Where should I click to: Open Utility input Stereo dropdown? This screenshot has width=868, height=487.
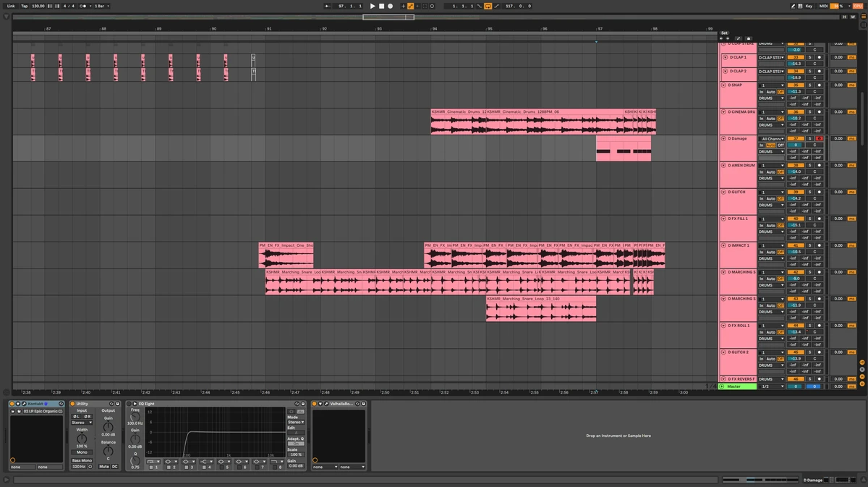[x=82, y=423]
